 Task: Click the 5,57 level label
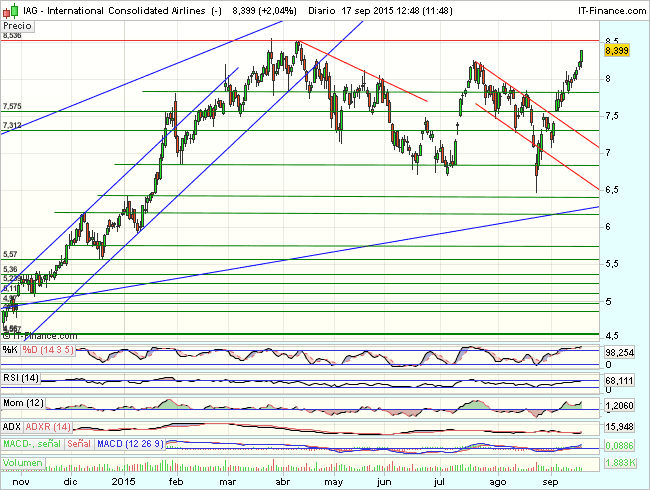10,254
